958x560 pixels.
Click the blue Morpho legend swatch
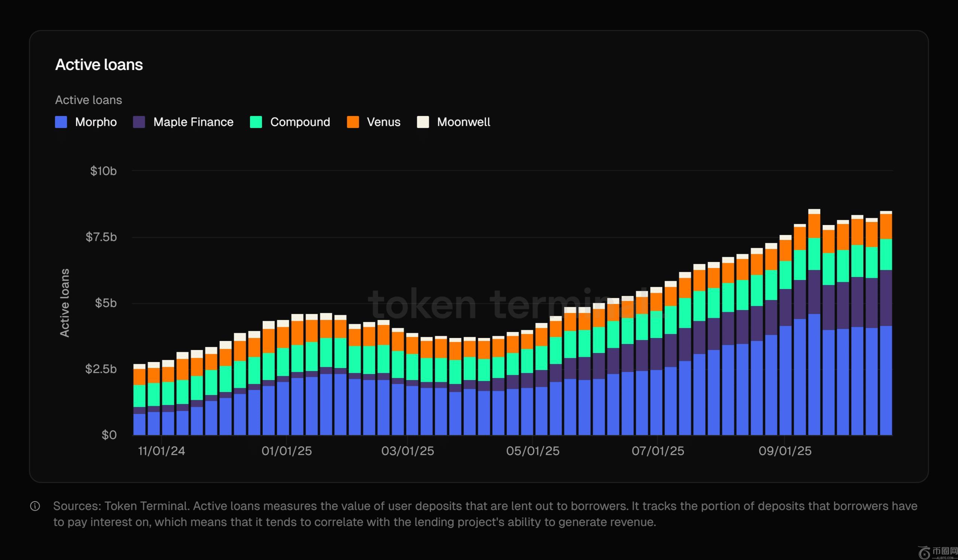tap(61, 122)
